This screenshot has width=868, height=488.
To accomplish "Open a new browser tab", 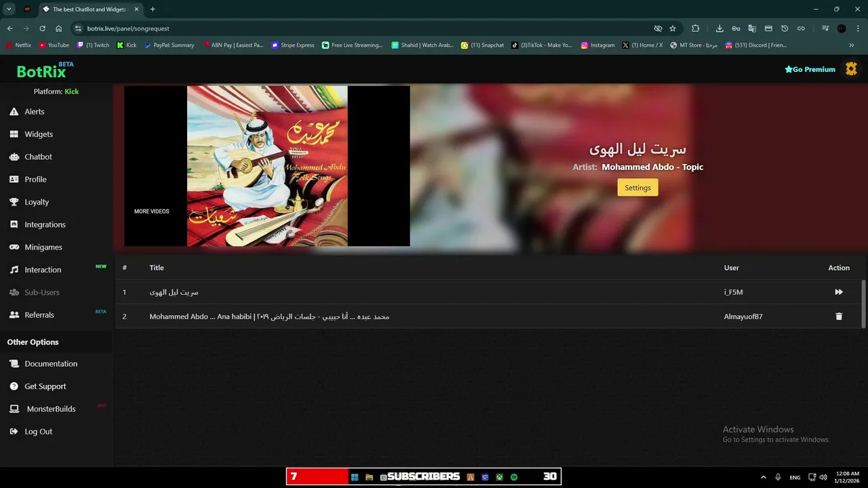I will (x=153, y=9).
